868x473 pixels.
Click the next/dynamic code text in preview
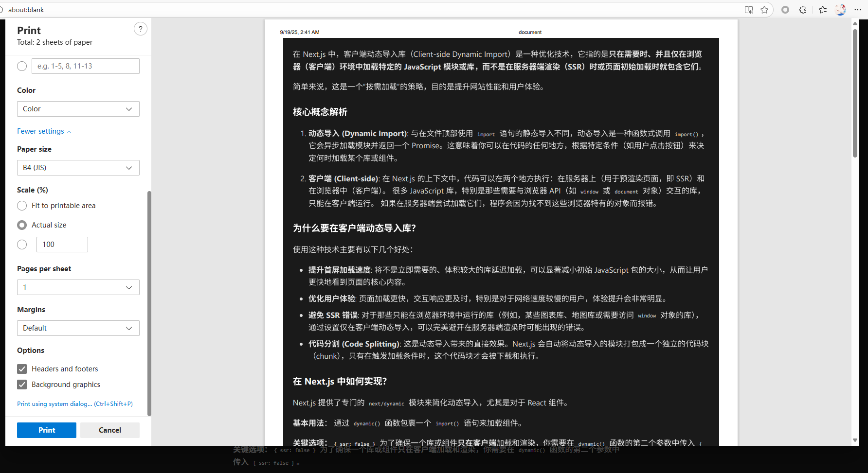click(x=386, y=403)
